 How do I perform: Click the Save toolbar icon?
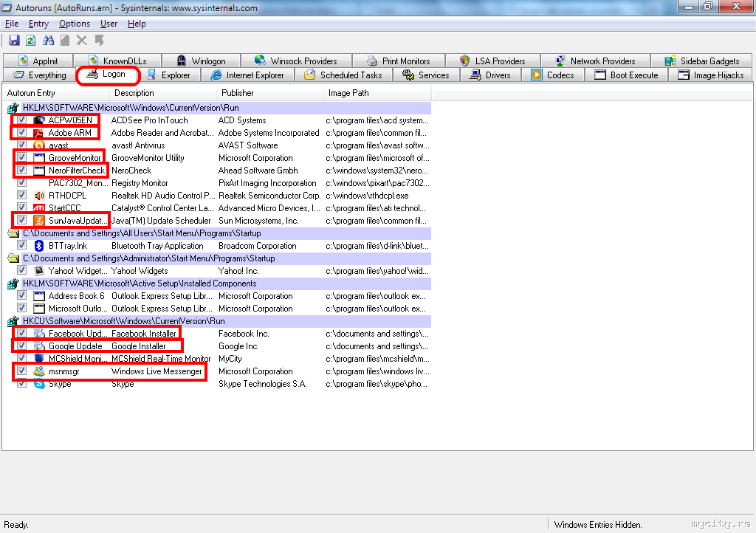[x=14, y=41]
